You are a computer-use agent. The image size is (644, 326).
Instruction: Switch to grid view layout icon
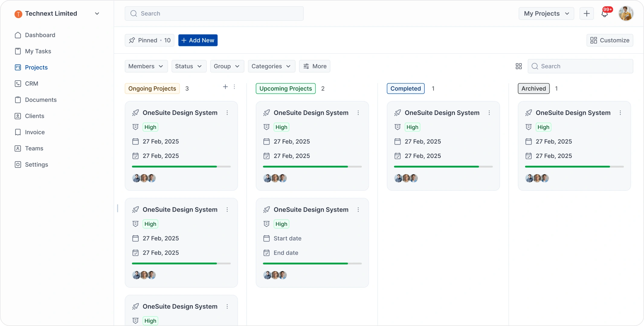[x=519, y=66]
